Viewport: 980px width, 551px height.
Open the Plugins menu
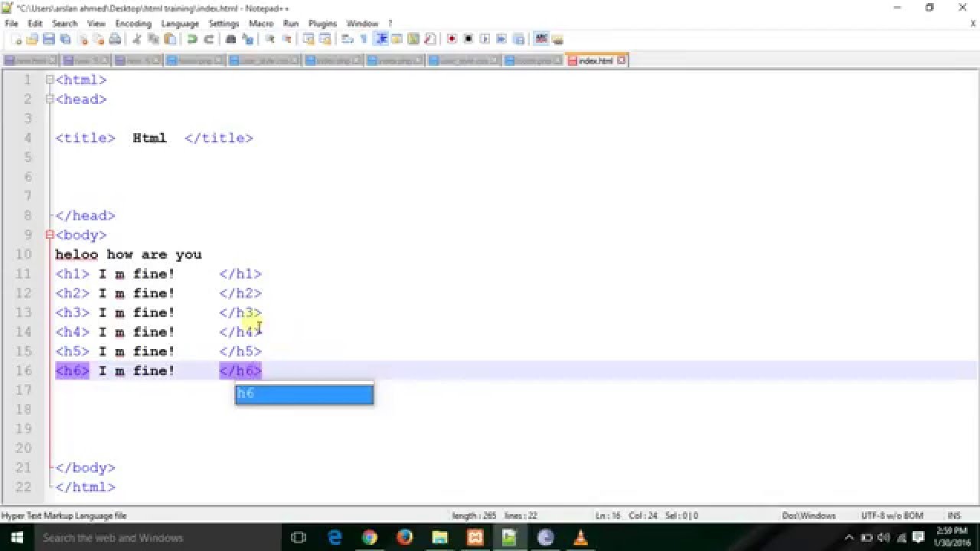(x=322, y=24)
